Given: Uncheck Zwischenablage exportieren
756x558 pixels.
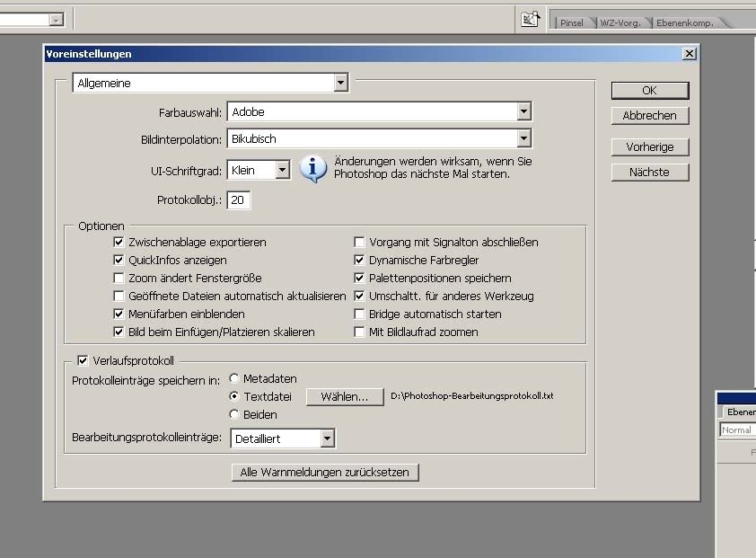Looking at the screenshot, I should click(119, 243).
